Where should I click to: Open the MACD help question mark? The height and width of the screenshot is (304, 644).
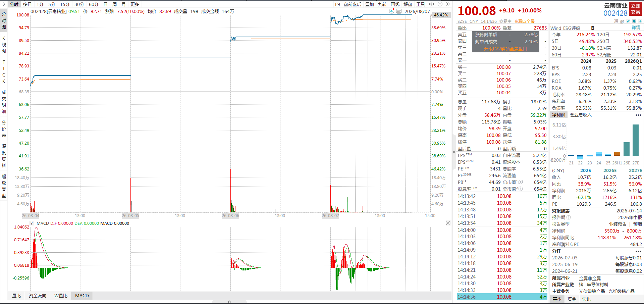32,223
